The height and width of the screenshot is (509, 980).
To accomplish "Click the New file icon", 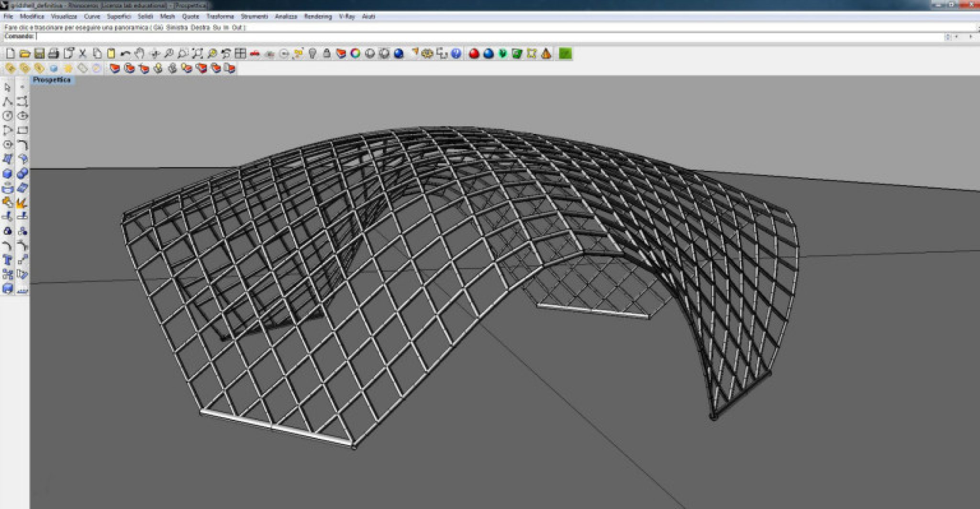I will 10,54.
